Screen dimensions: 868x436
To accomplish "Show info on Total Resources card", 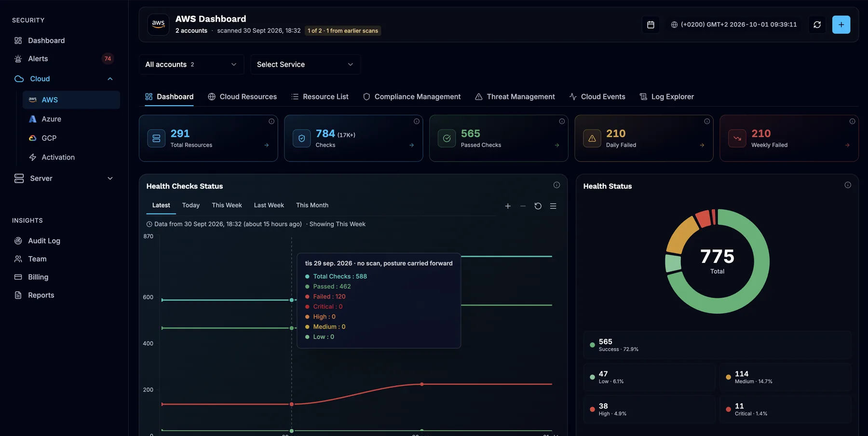I will [x=271, y=122].
